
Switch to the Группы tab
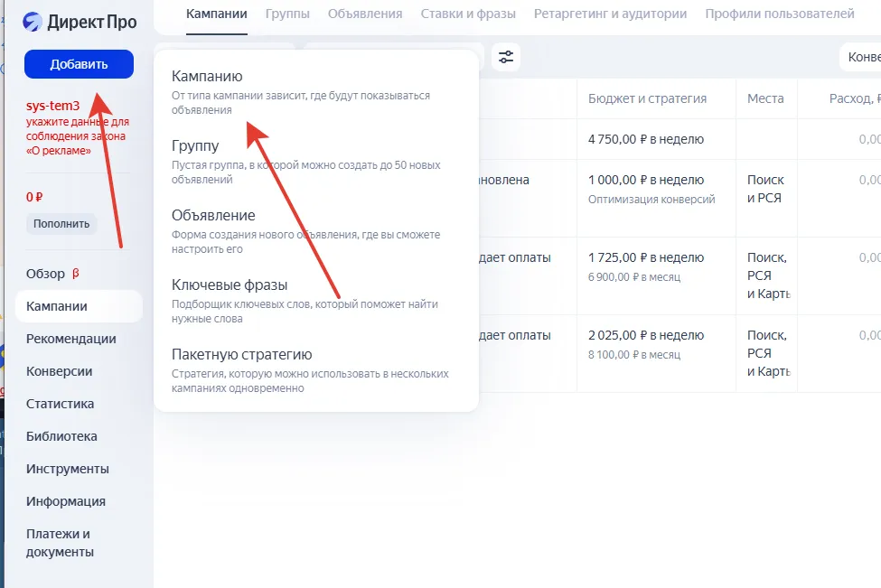[x=287, y=14]
